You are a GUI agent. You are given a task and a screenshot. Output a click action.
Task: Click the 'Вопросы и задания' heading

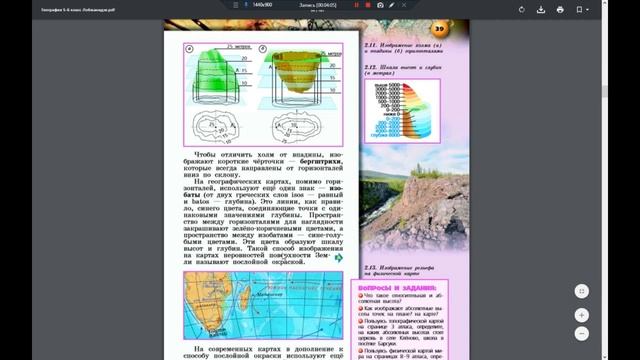tap(397, 288)
